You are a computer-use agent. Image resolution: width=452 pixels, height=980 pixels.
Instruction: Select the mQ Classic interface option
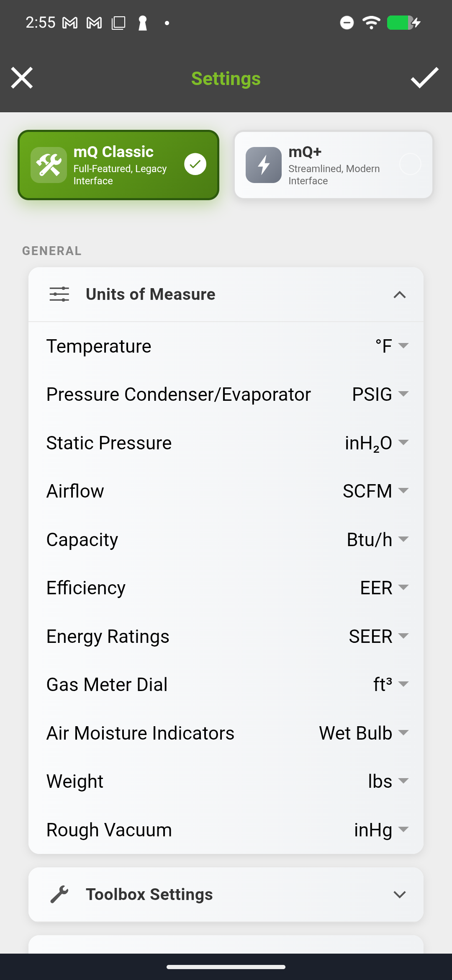click(x=118, y=165)
